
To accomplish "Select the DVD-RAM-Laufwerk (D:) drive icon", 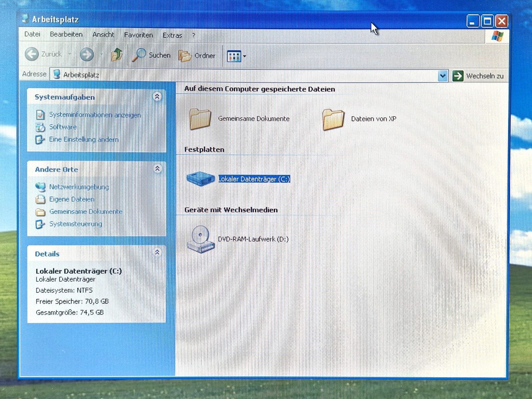I will coord(200,239).
